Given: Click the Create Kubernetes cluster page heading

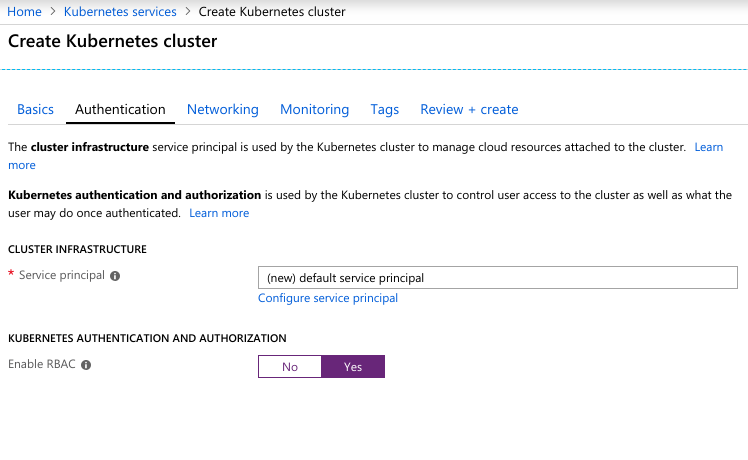Looking at the screenshot, I should pos(112,41).
